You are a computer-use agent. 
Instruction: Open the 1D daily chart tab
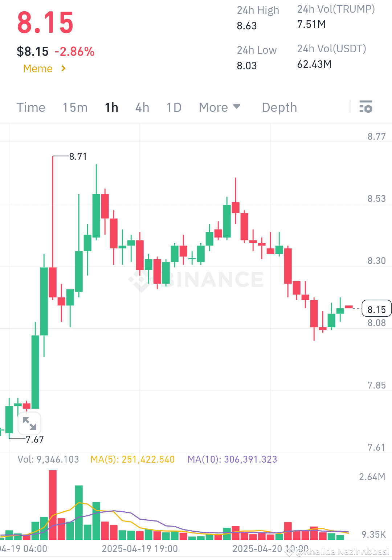173,107
